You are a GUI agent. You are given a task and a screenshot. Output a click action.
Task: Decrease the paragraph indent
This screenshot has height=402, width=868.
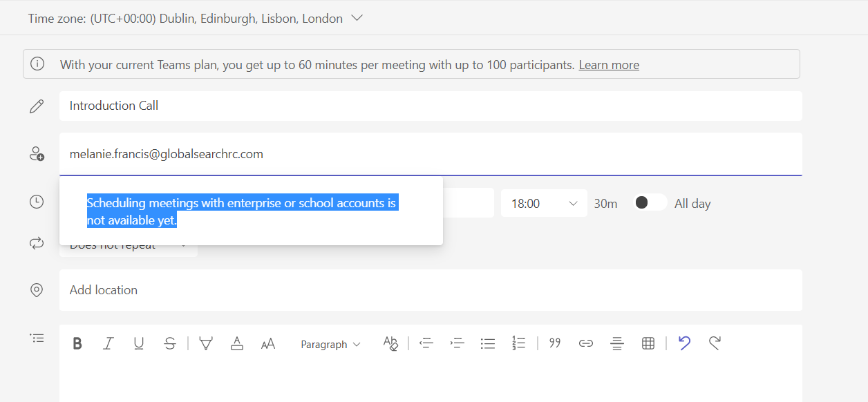(426, 343)
